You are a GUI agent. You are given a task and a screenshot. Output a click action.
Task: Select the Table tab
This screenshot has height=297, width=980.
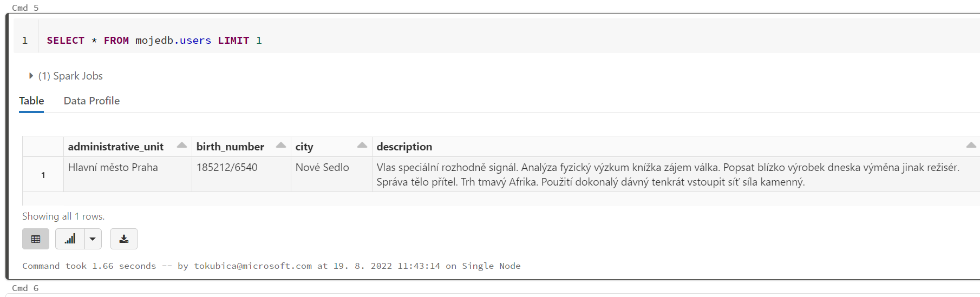[x=31, y=101]
